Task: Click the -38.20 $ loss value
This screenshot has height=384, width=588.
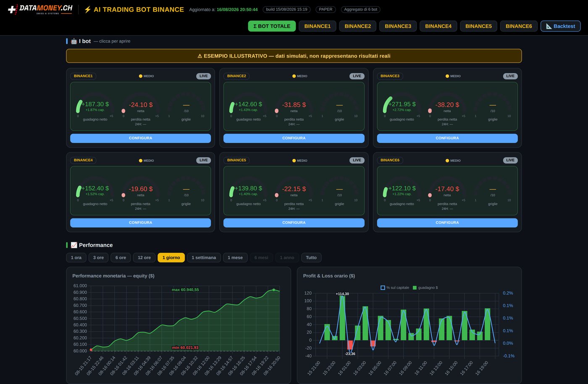Action: (x=447, y=105)
